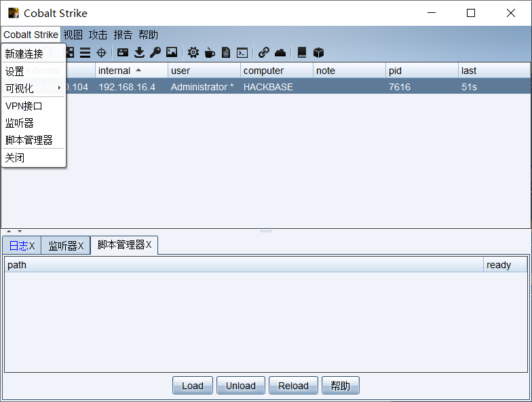Open the book help icon in toolbar
This screenshot has height=402, width=532.
pyautogui.click(x=302, y=52)
